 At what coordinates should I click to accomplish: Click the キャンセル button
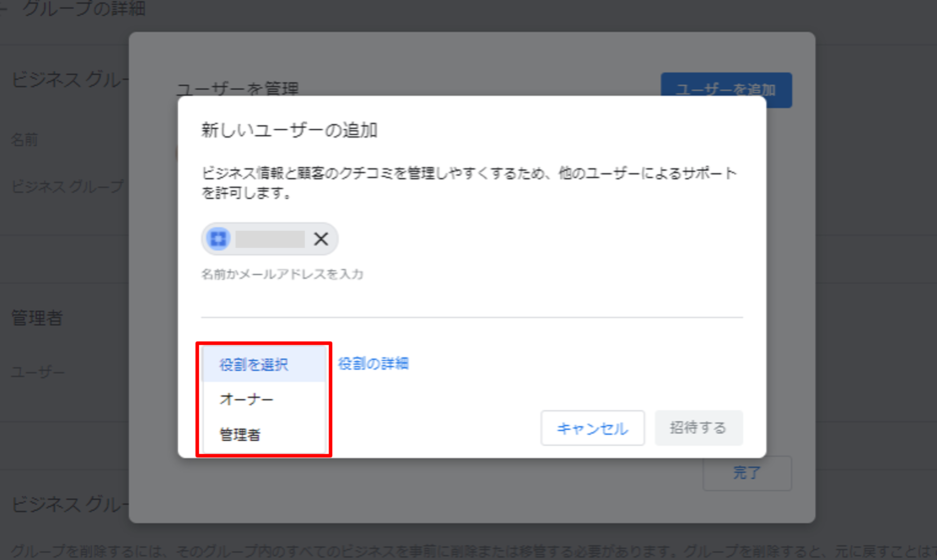point(593,428)
